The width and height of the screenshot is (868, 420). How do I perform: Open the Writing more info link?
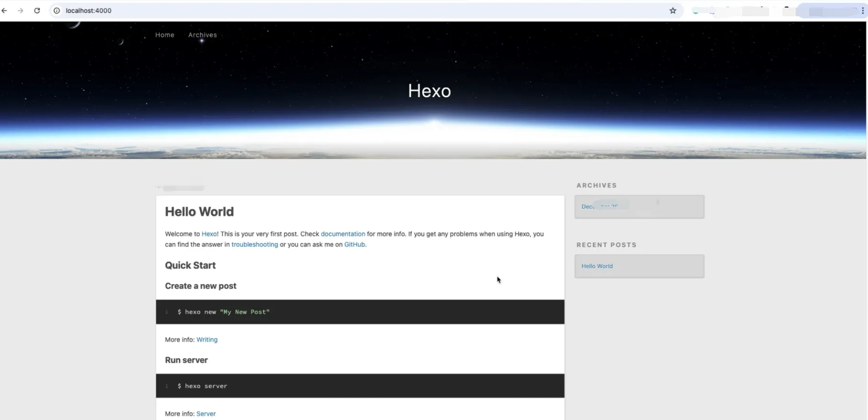(x=207, y=340)
